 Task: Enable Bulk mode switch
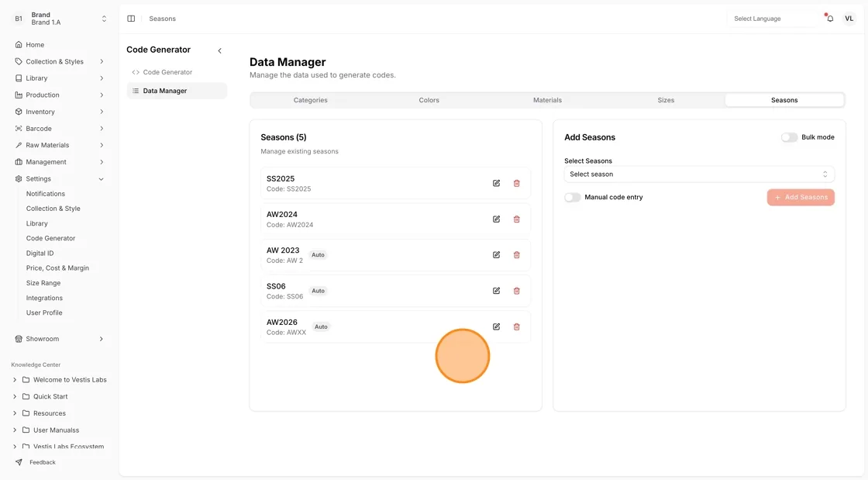pyautogui.click(x=789, y=137)
